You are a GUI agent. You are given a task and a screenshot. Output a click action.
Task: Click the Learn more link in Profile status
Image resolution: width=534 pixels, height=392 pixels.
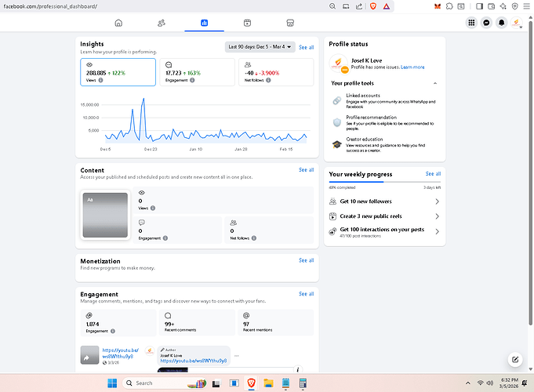pyautogui.click(x=412, y=67)
